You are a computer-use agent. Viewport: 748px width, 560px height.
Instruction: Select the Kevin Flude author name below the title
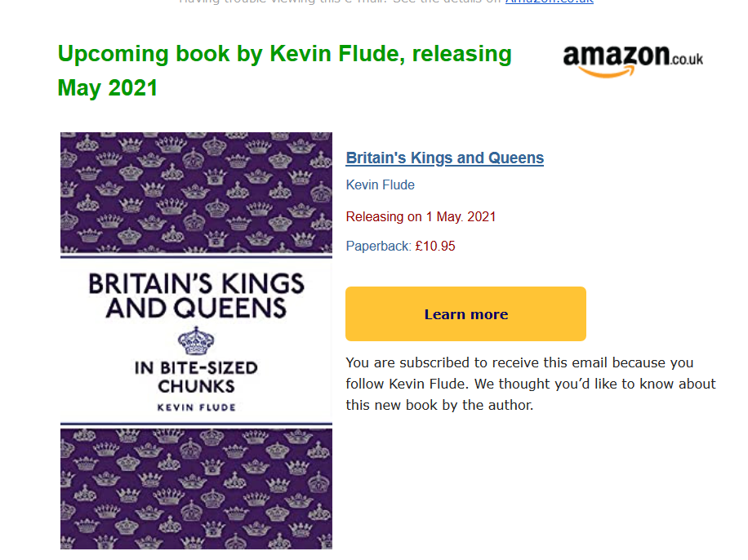(x=381, y=185)
